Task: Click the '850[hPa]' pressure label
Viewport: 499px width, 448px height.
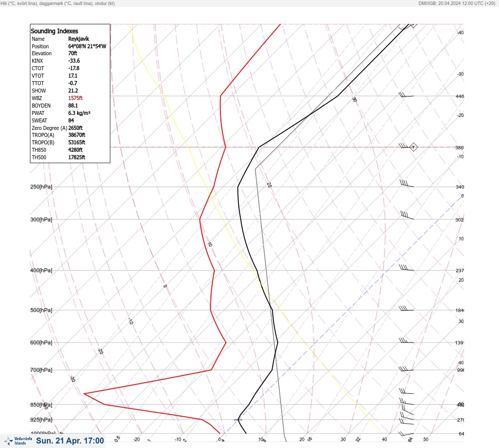Action: 41,405
